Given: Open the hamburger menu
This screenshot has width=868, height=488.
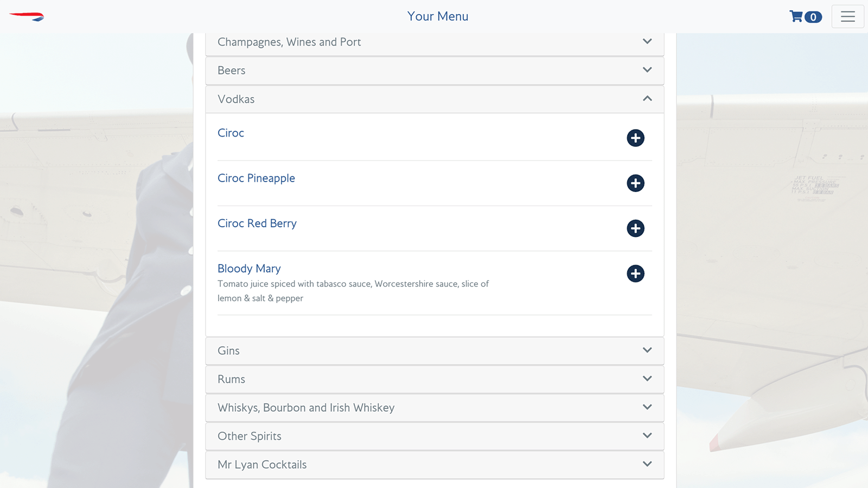Looking at the screenshot, I should (x=847, y=16).
